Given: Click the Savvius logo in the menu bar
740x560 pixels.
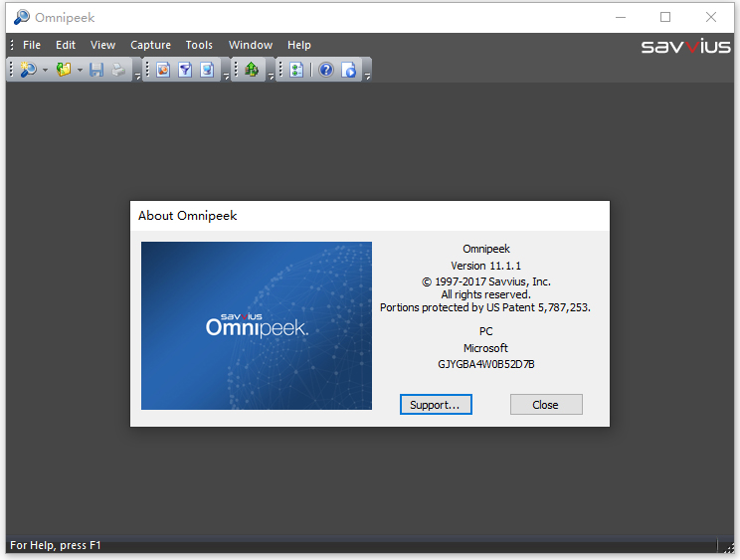Looking at the screenshot, I should [x=685, y=46].
